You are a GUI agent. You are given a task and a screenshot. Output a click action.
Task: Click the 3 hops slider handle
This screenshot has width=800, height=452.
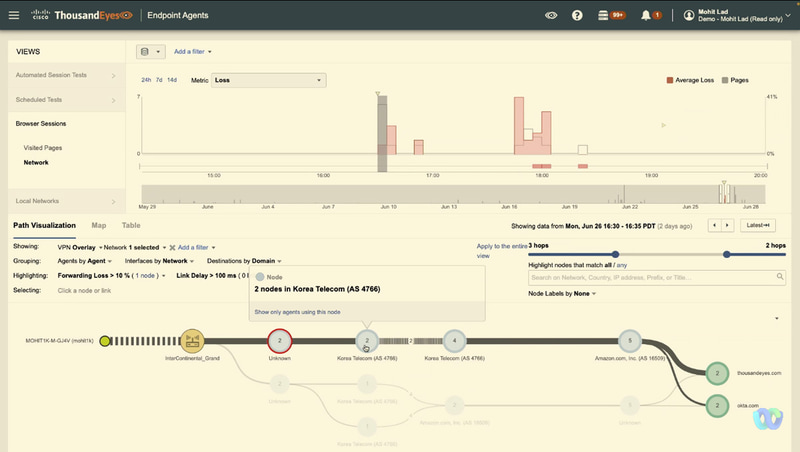[615, 254]
